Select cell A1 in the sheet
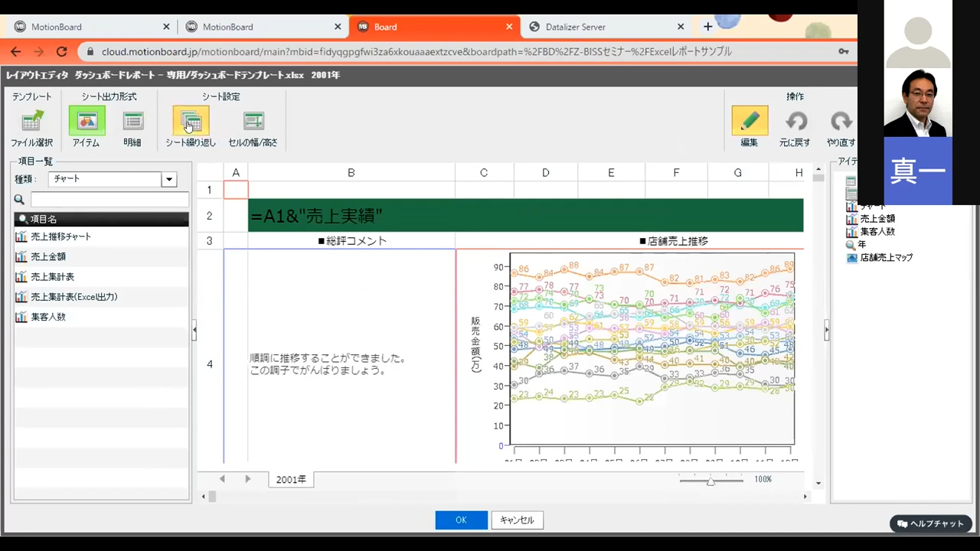This screenshot has height=551, width=980. pyautogui.click(x=236, y=190)
